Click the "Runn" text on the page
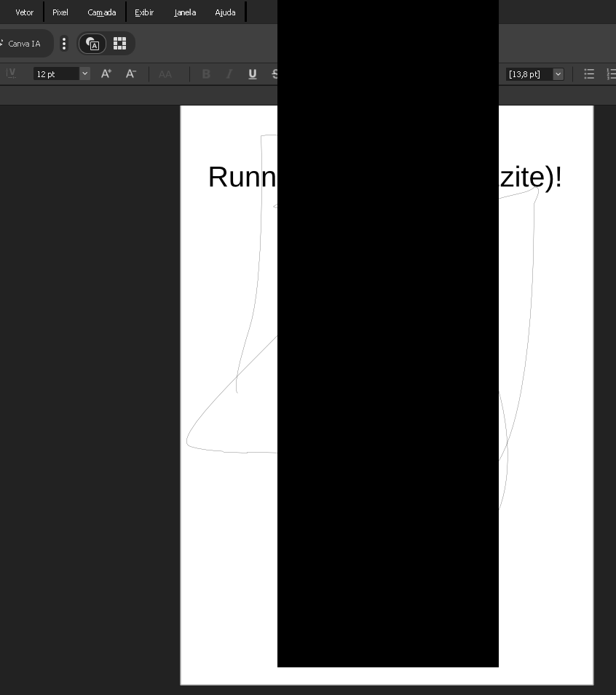The width and height of the screenshot is (616, 695). [x=242, y=177]
